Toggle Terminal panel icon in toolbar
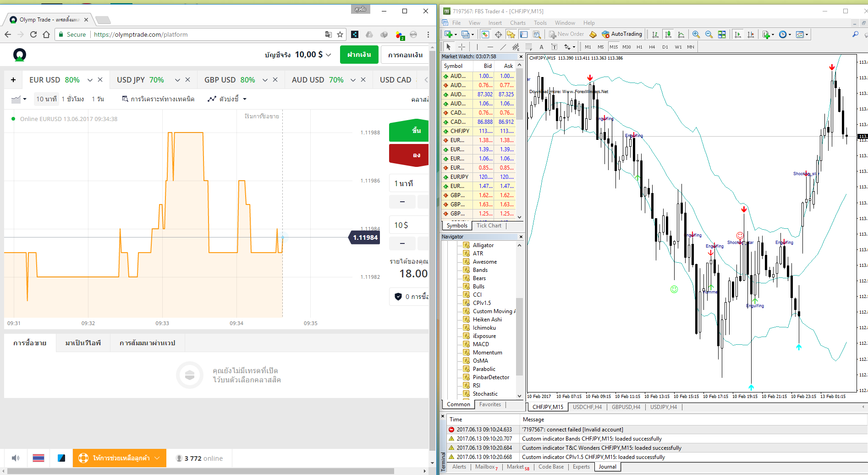Image resolution: width=868 pixels, height=475 pixels. pyautogui.click(x=524, y=34)
